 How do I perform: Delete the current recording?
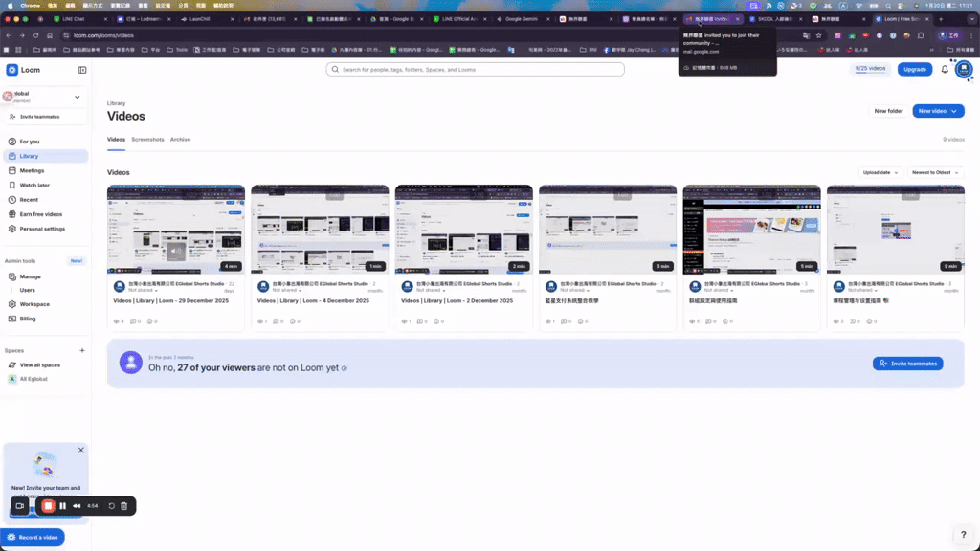coord(123,505)
